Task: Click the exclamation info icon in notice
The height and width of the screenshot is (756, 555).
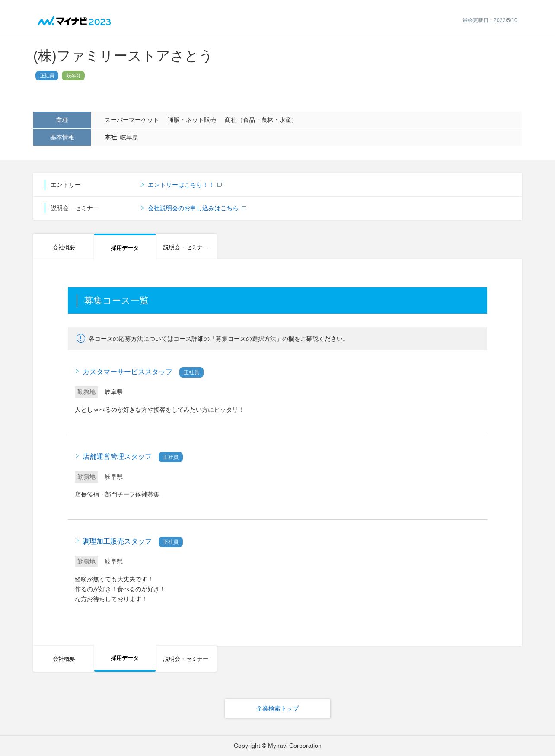Action: (80, 338)
